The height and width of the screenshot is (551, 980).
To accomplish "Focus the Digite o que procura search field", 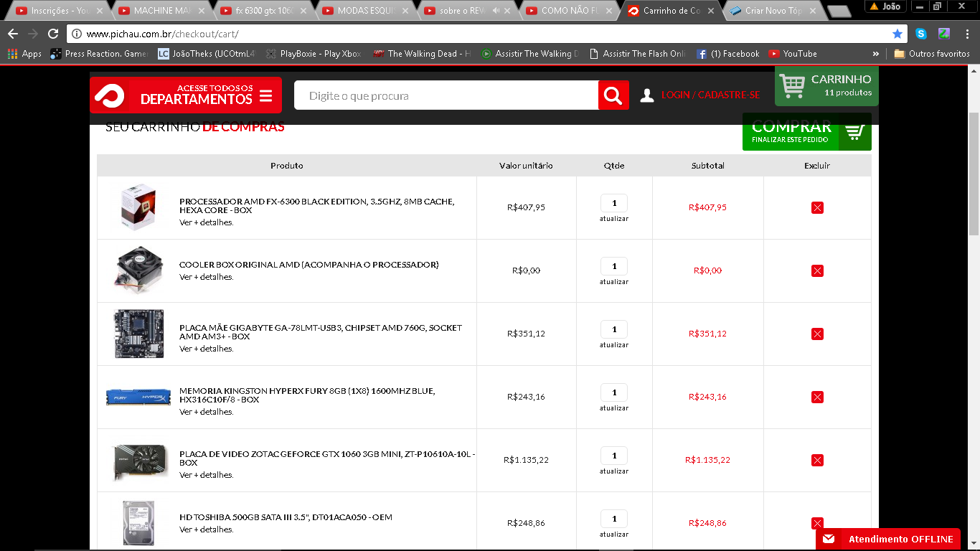I will pos(446,95).
